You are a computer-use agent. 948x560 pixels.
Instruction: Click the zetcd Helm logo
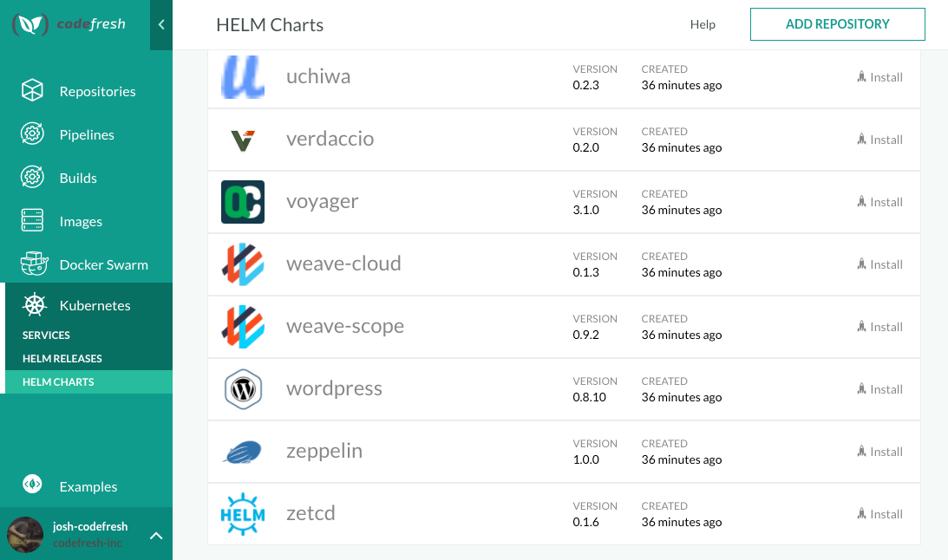[x=242, y=513]
